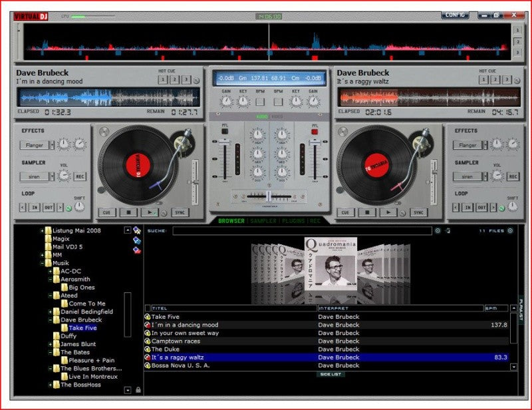
Task: Expand the Daniel Bedingfield folder
Action: coord(51,312)
